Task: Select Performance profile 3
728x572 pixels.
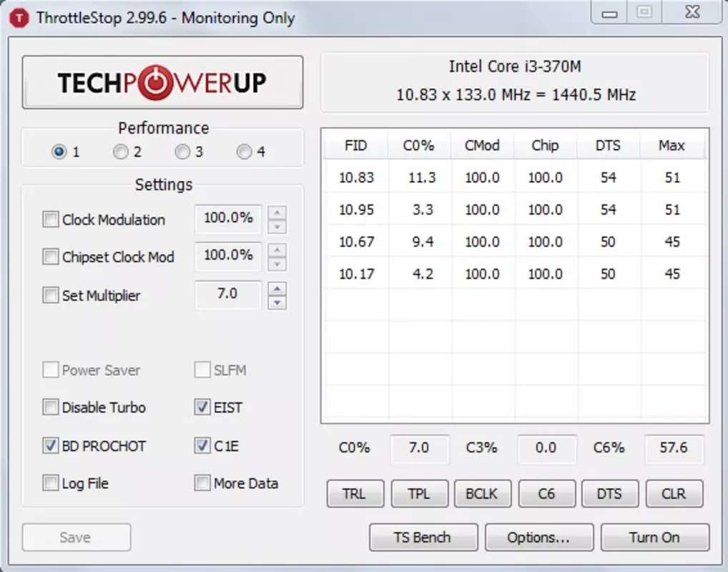Action: (182, 152)
